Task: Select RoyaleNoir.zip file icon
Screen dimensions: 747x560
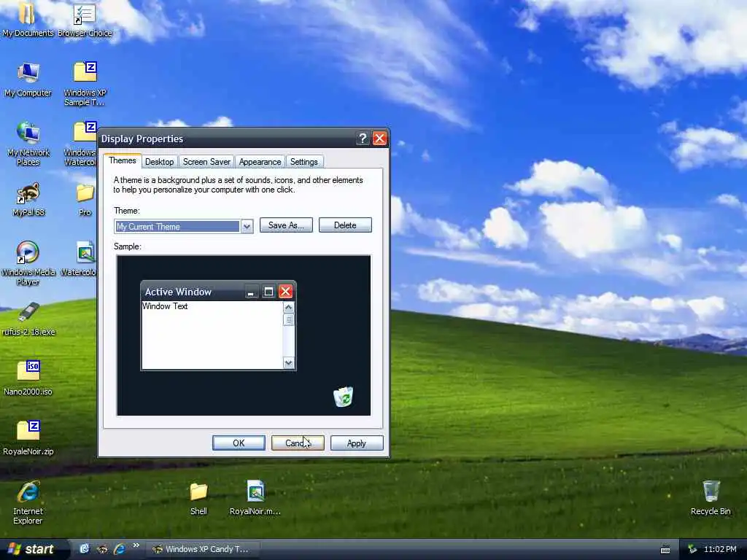Action: click(28, 438)
